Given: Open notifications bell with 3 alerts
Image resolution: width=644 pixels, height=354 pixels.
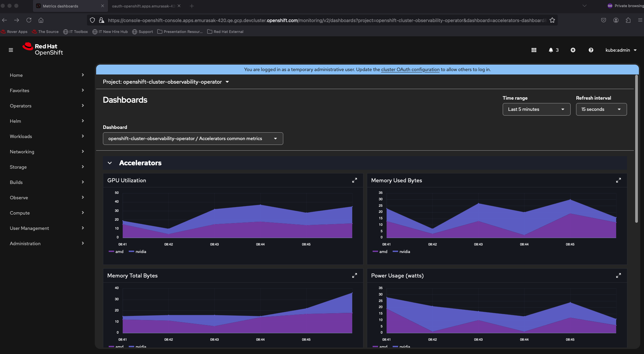Looking at the screenshot, I should coord(553,50).
